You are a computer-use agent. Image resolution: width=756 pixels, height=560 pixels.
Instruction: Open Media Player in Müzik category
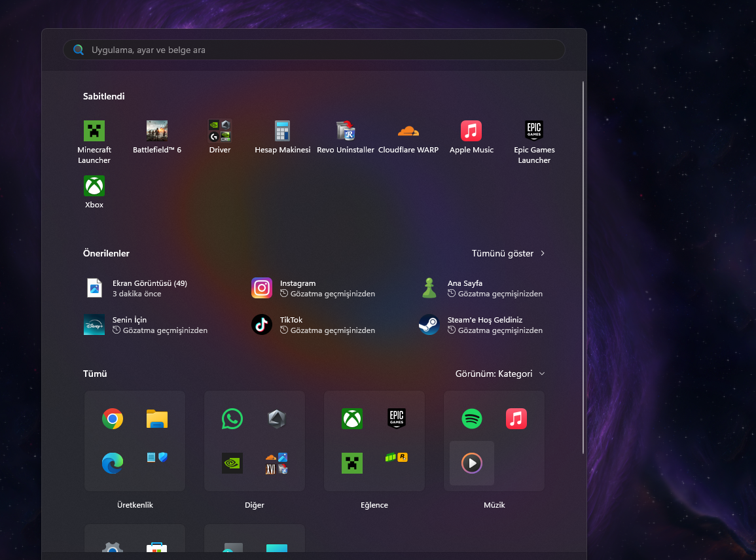point(471,463)
